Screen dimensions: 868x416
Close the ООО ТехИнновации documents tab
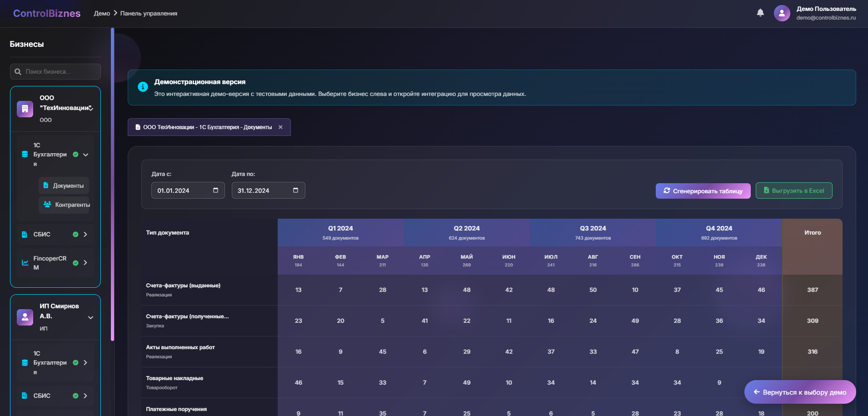[x=280, y=127]
